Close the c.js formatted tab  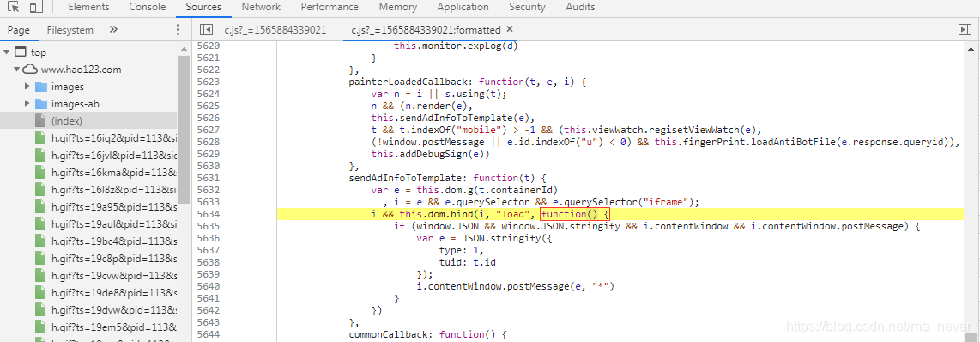click(510, 29)
